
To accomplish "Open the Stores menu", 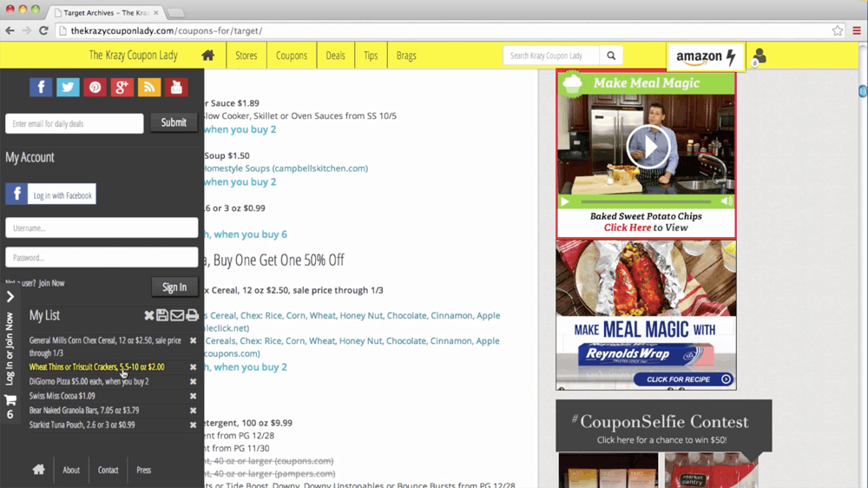I will pos(247,56).
